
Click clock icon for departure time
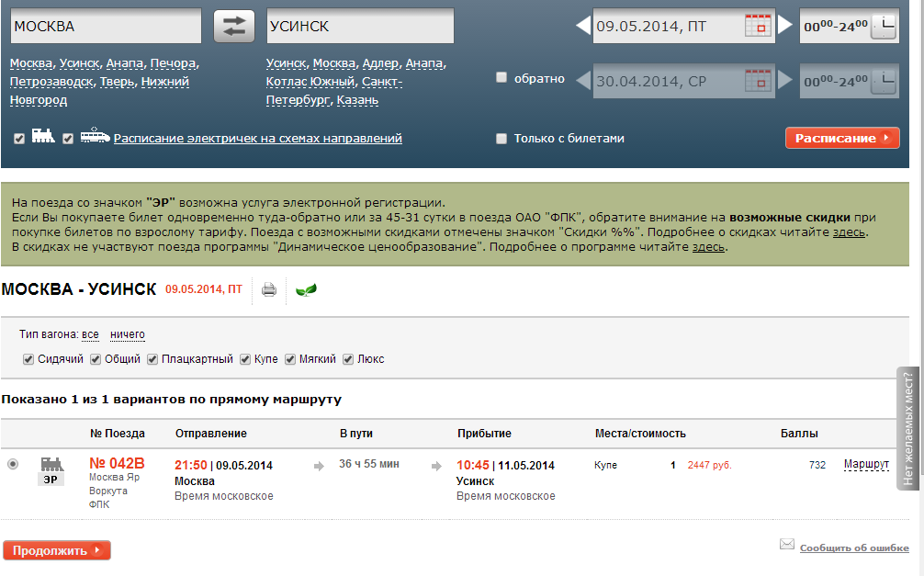(x=882, y=27)
